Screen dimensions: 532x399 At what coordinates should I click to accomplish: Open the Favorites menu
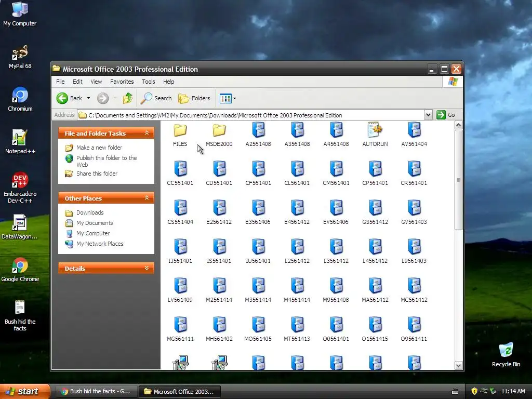coord(122,82)
